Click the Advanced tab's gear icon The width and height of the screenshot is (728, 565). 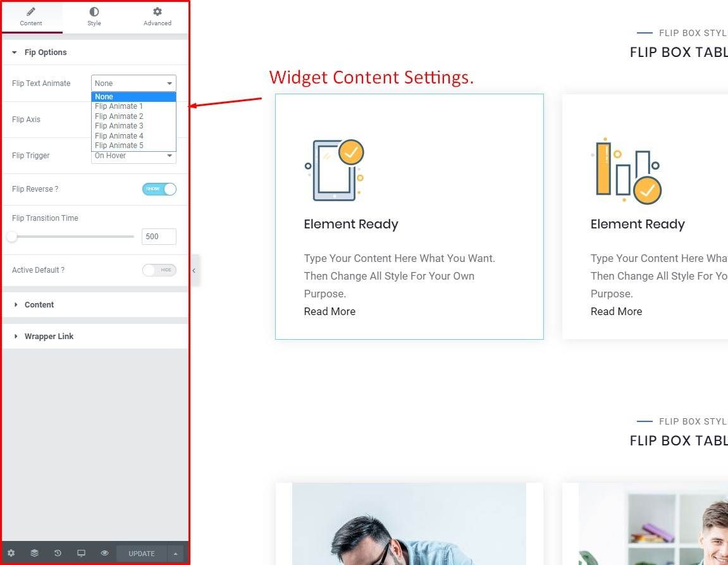[156, 12]
